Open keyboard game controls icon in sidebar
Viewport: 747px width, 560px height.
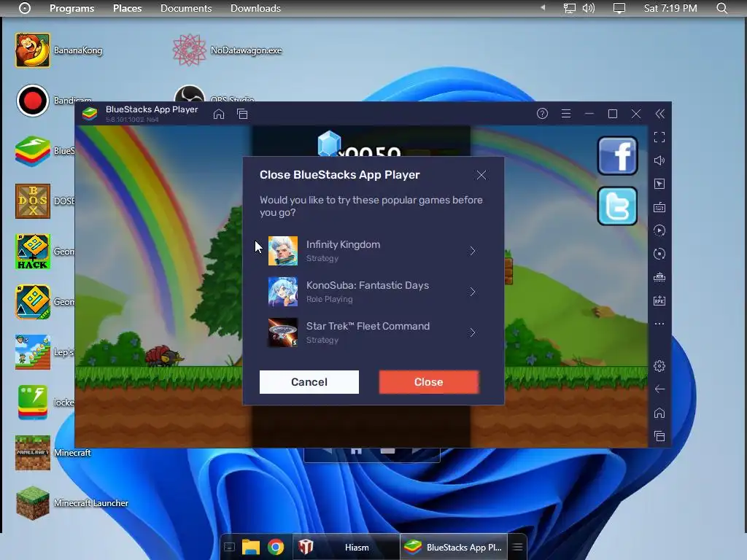click(659, 207)
